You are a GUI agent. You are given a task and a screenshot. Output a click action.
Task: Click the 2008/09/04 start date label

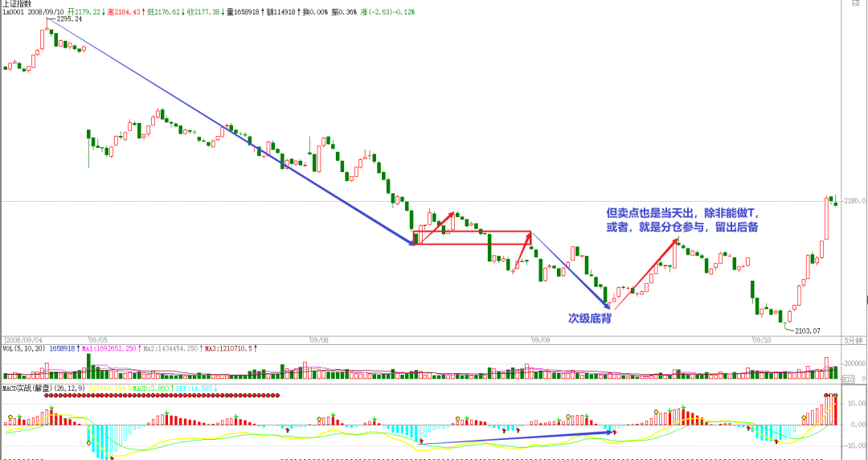click(24, 339)
